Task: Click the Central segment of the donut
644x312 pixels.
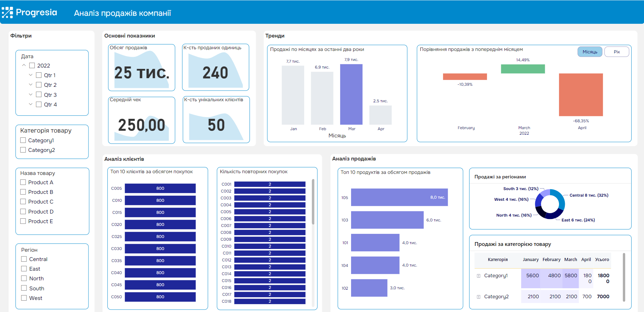Action: [561, 200]
